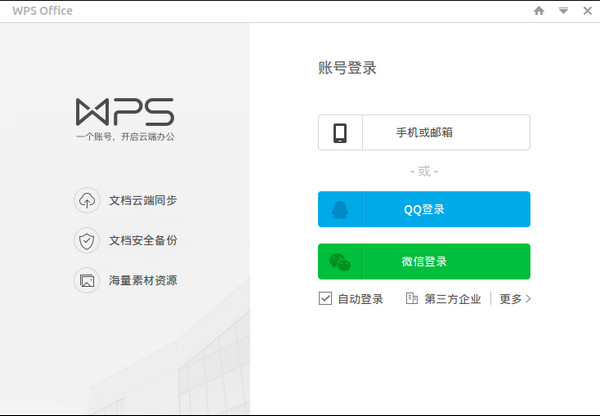Click the 自动登录 label text
The image size is (600, 416).
pyautogui.click(x=360, y=299)
